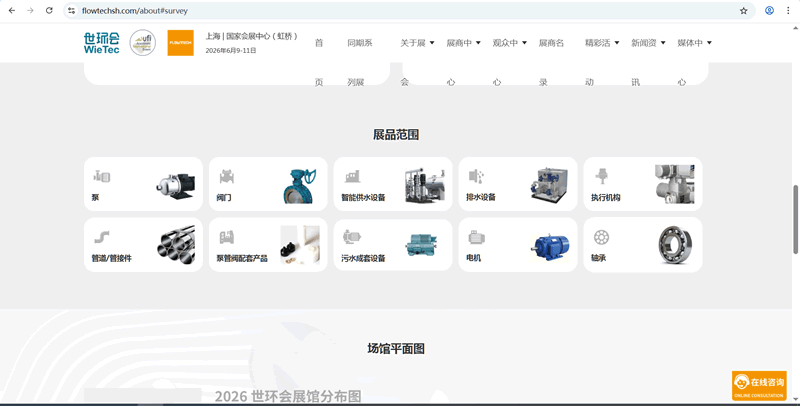Click the gray motor icon above 电机

tap(476, 237)
